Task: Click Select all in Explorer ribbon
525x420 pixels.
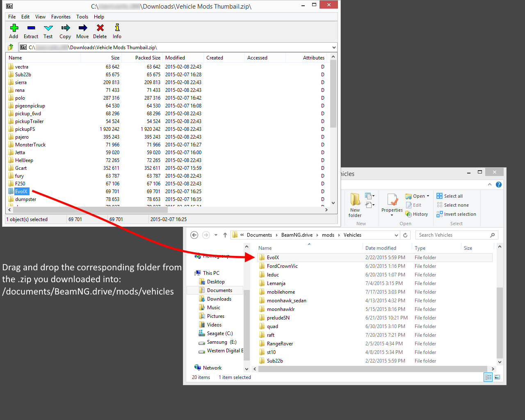Action: click(450, 196)
